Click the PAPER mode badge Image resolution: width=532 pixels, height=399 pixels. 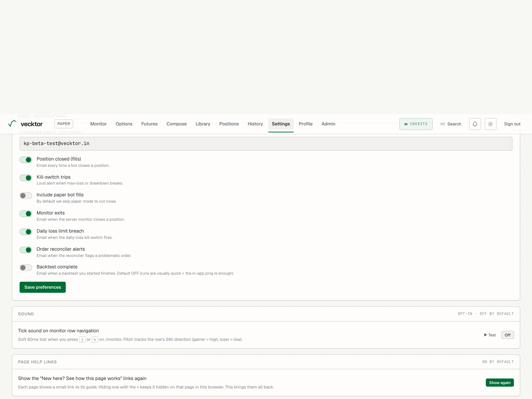point(64,124)
